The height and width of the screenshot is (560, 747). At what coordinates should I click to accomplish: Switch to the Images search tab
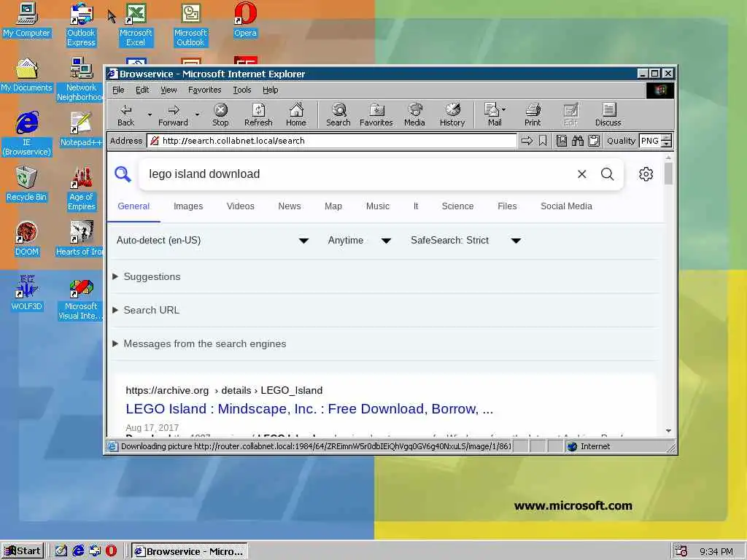pyautogui.click(x=188, y=206)
